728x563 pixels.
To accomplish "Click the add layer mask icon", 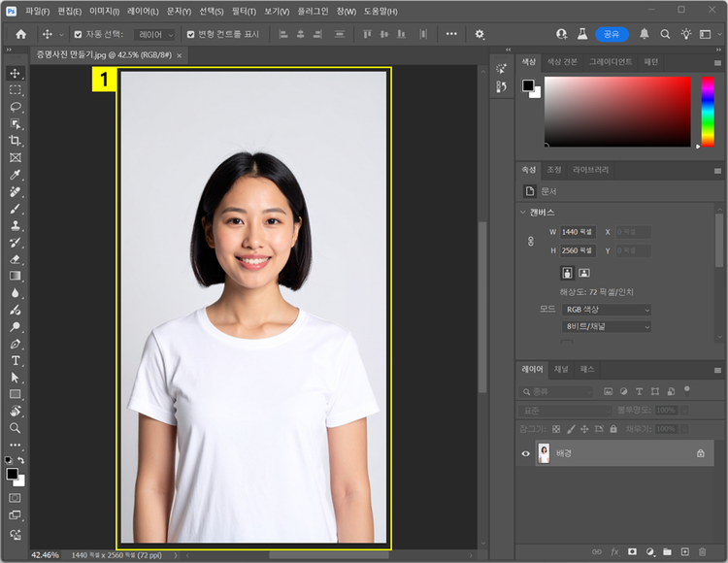I will pos(632,552).
